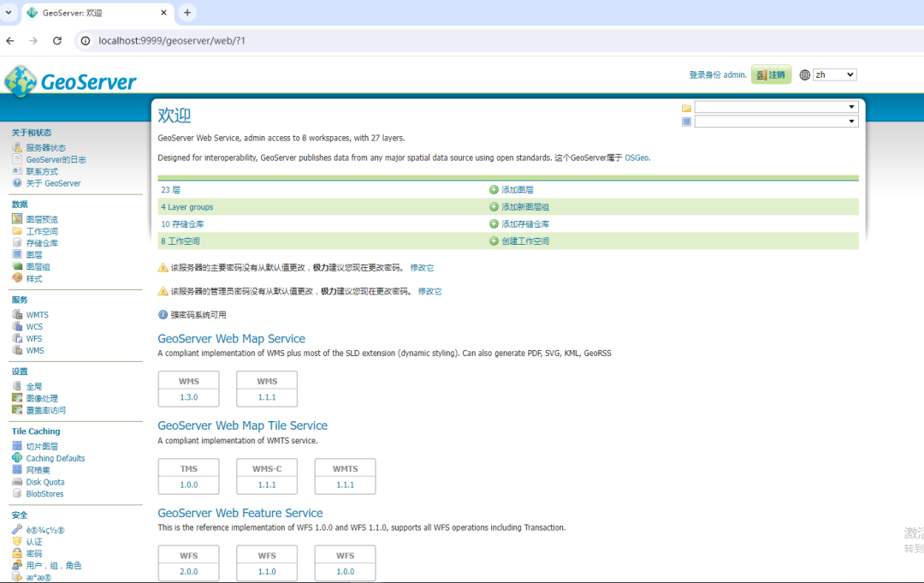
Task: Click the BlobStores icon
Action: 17,493
